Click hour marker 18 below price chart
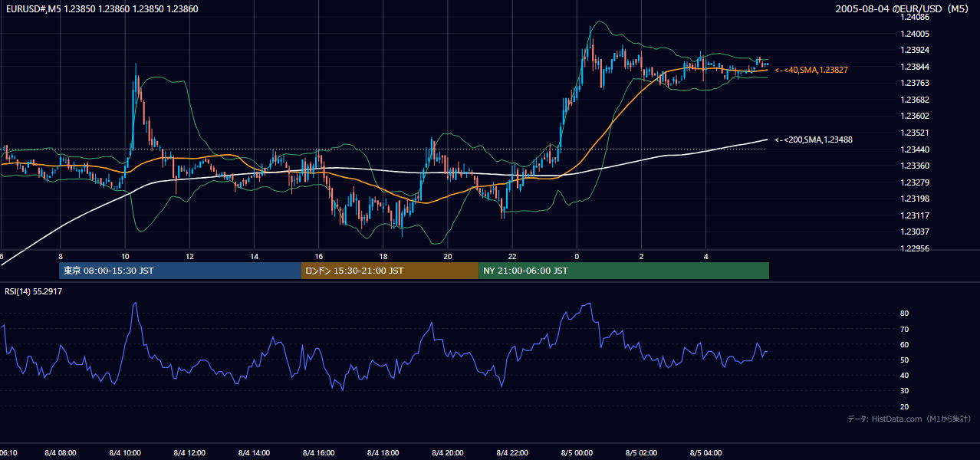 pos(383,257)
